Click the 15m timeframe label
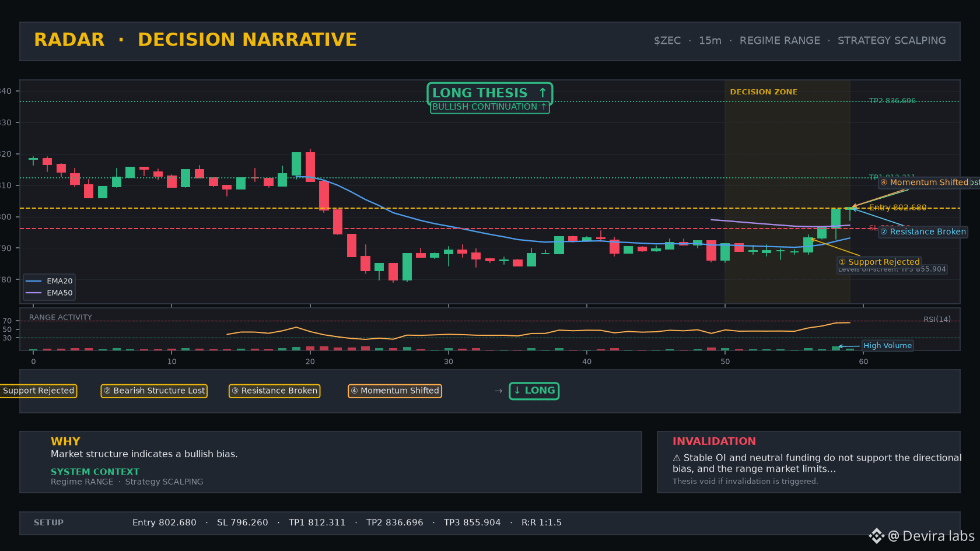This screenshot has height=551, width=980. (710, 41)
